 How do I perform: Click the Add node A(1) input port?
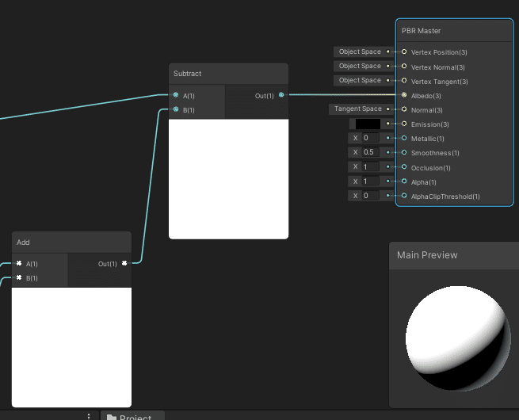tap(19, 263)
